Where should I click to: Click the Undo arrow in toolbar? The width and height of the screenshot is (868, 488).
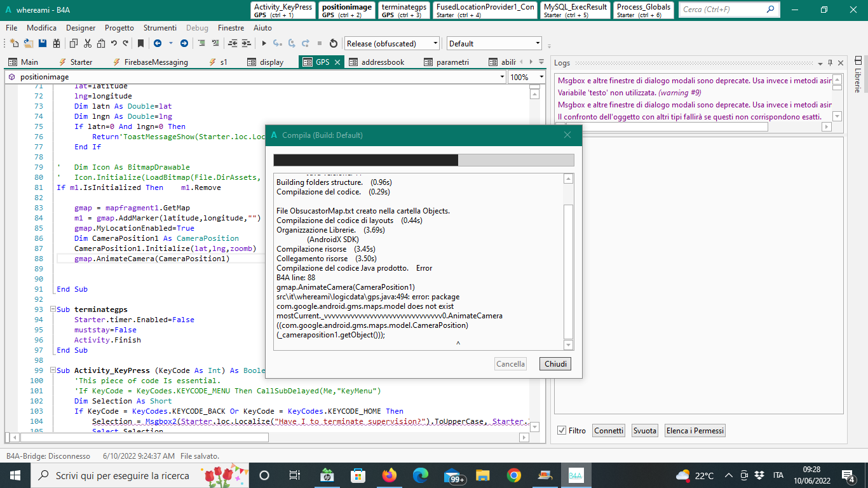114,43
